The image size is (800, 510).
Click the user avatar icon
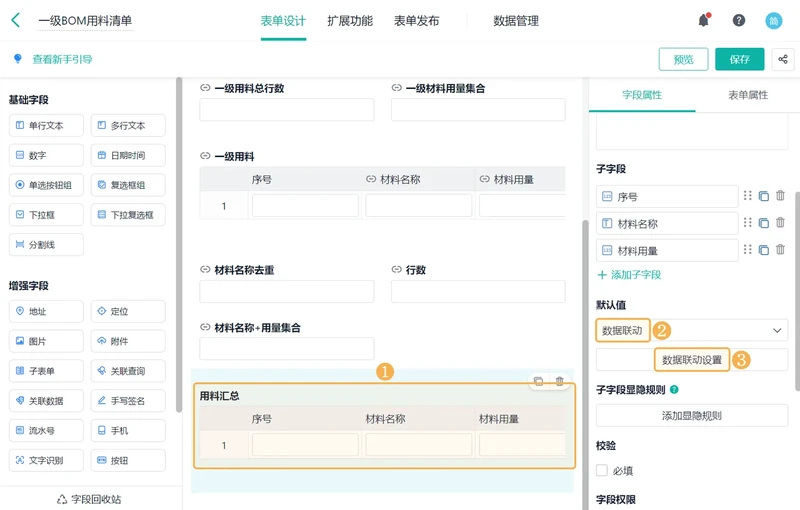(773, 20)
